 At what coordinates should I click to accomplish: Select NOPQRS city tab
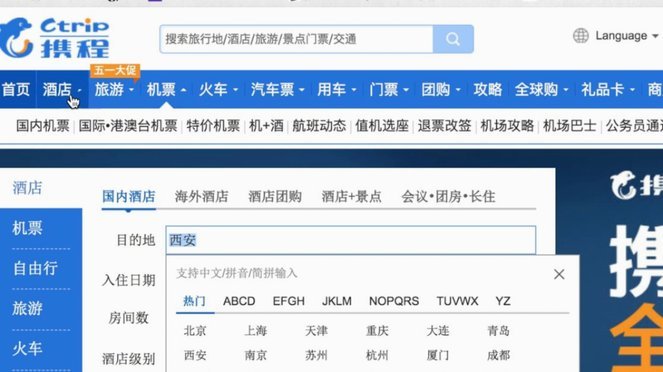(x=394, y=301)
